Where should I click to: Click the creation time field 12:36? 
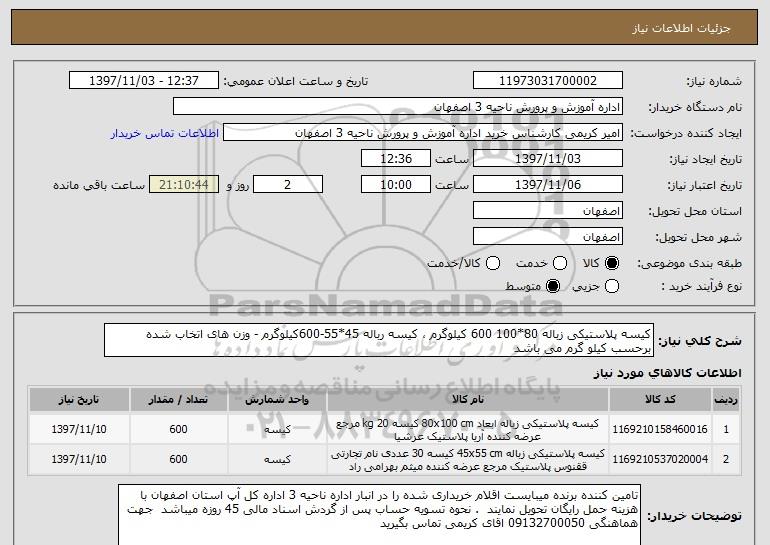click(396, 159)
